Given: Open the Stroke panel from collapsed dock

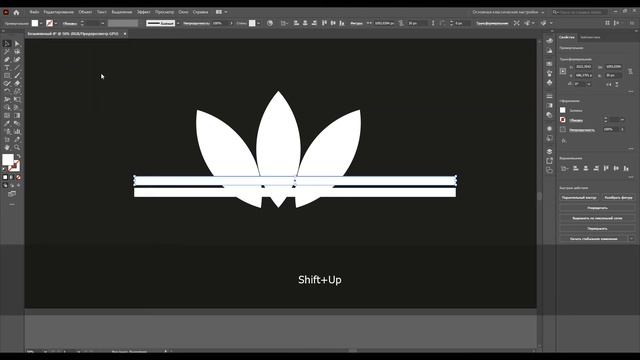Looking at the screenshot, I should coord(549,96).
